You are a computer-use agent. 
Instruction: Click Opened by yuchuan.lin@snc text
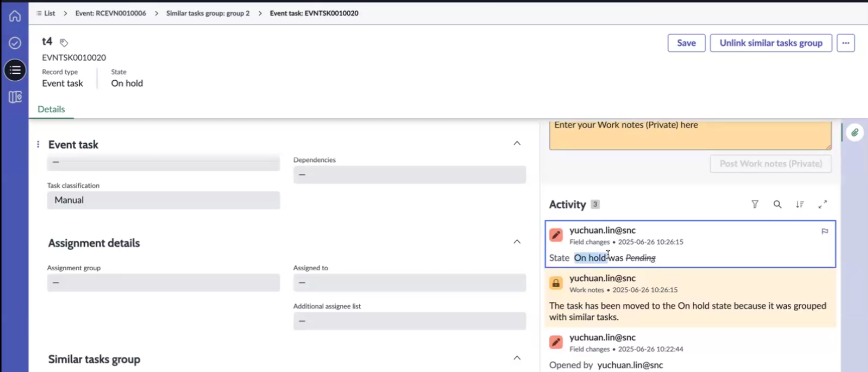point(606,365)
